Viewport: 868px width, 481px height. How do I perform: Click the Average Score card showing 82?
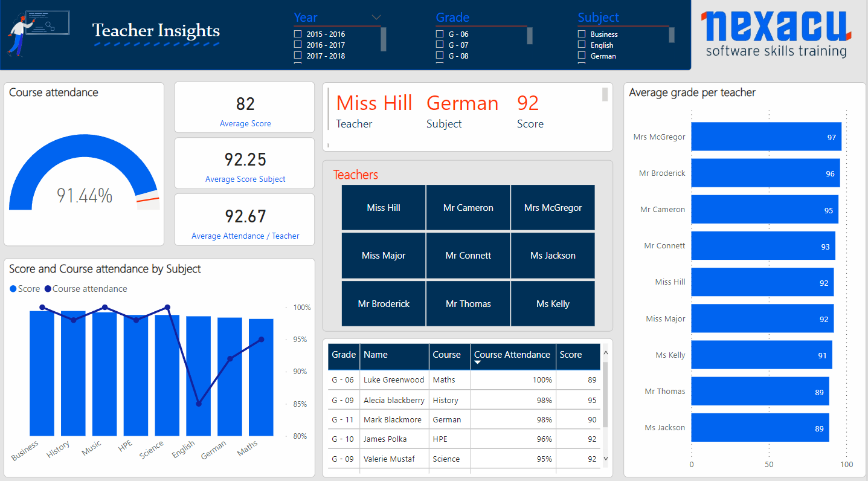point(245,108)
